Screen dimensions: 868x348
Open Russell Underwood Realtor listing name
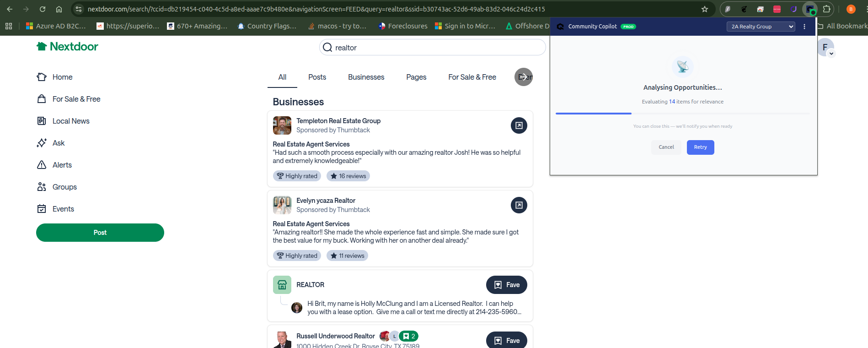336,336
